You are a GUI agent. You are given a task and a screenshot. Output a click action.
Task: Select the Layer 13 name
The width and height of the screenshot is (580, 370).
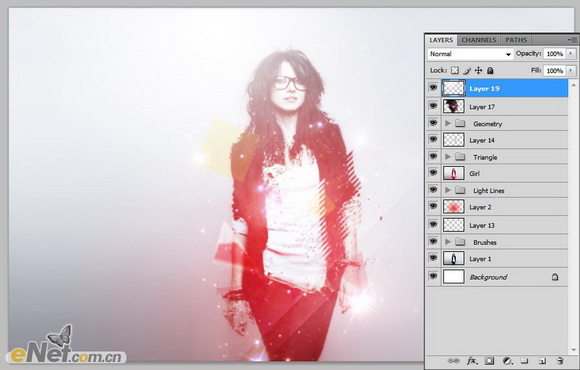point(482,225)
